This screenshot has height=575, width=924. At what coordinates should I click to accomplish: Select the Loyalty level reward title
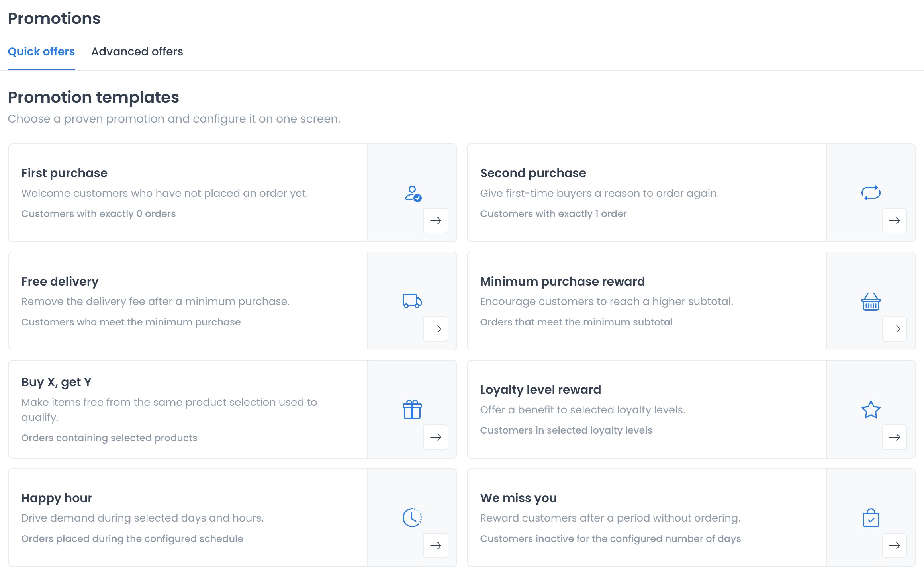[x=540, y=390]
